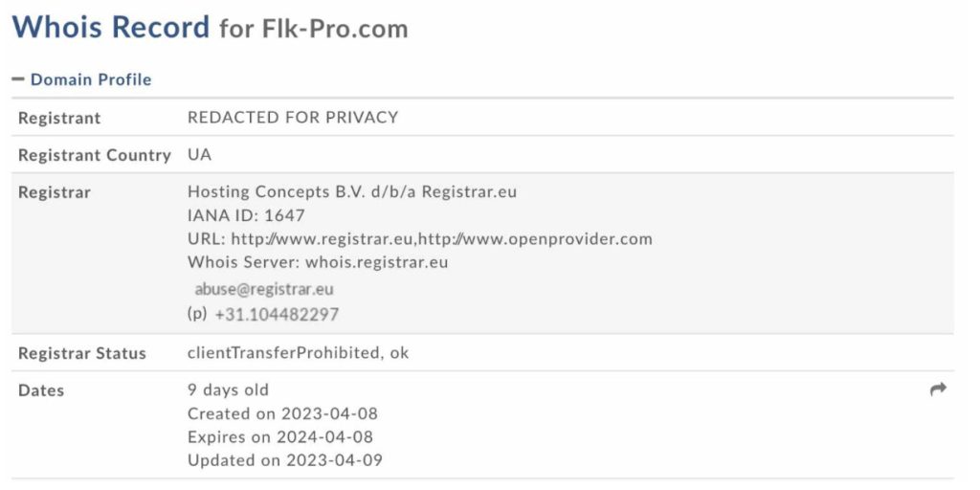This screenshot has height=490, width=980.
Task: Click the Dates row label
Action: point(41,390)
